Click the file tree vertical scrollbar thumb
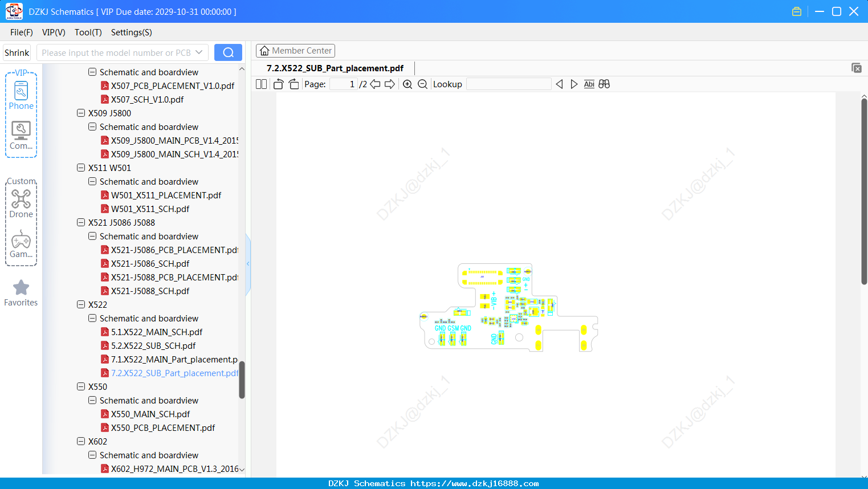868x489 pixels. click(x=242, y=380)
